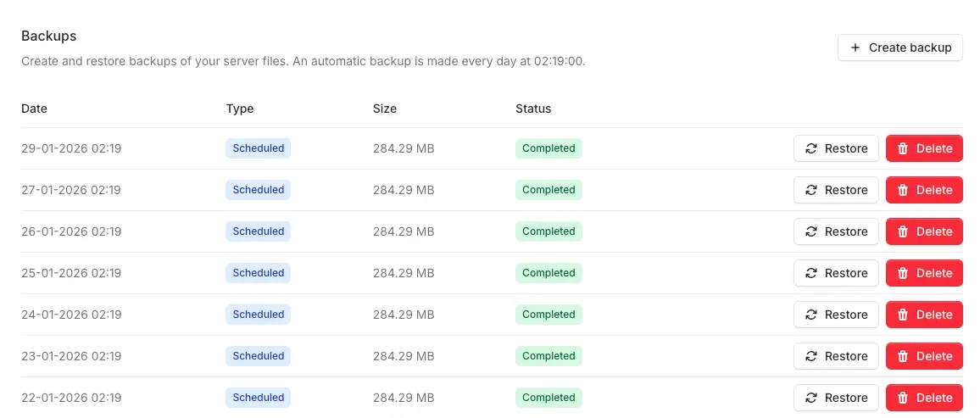Viewport: 980px width, 418px height.
Task: Click Scheduled badge in the 22-01-2026 row
Action: pos(258,398)
